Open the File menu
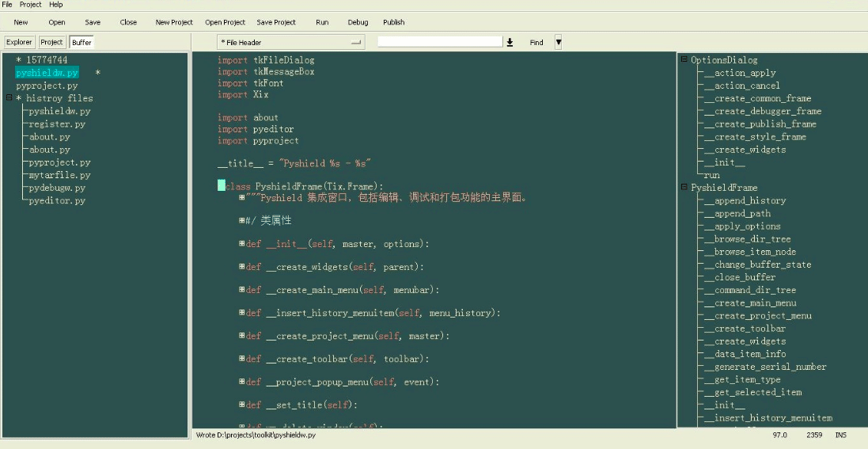This screenshot has height=449, width=868. (7, 5)
